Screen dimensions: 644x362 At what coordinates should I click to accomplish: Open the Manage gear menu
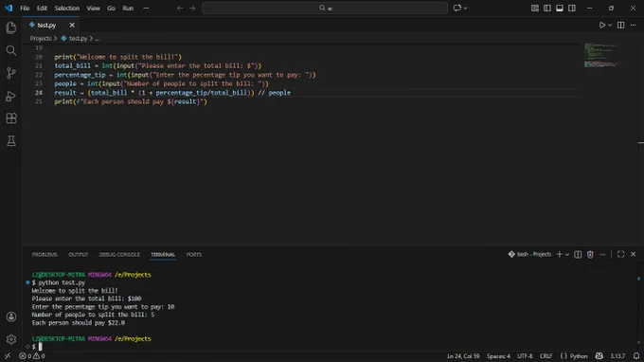(x=11, y=339)
